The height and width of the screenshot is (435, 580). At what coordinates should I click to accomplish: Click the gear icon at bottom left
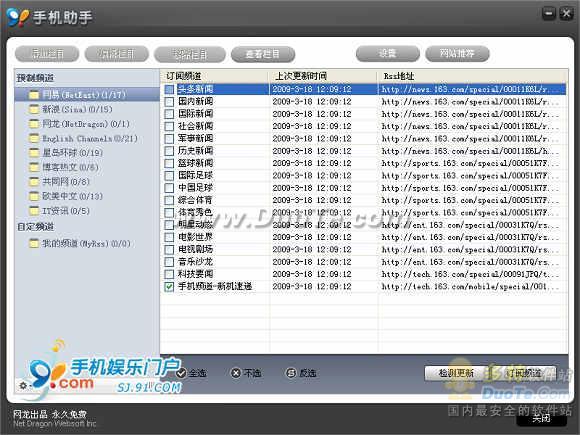point(23,386)
